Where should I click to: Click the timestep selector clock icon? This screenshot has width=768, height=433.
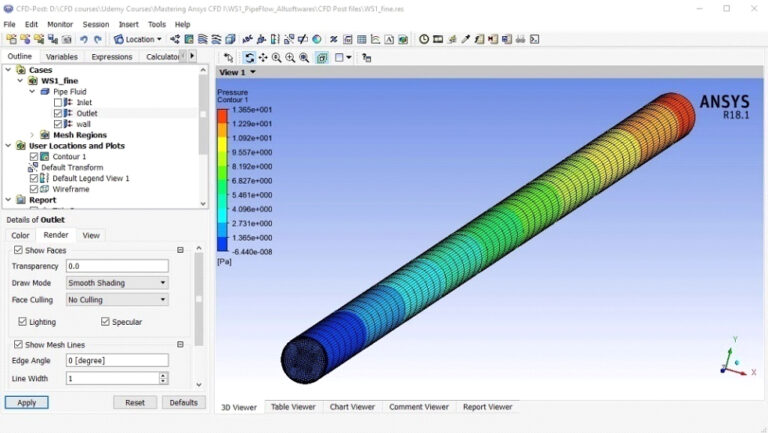[x=424, y=39]
